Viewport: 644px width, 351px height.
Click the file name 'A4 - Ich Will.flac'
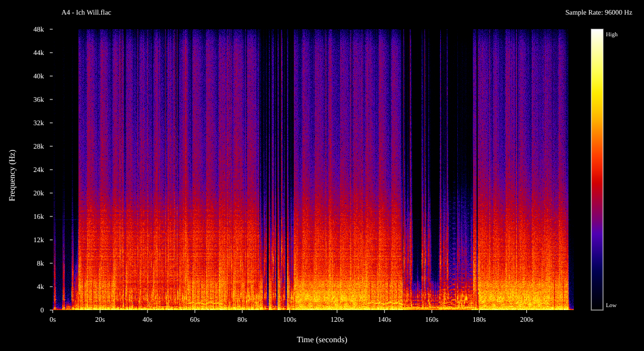(86, 12)
